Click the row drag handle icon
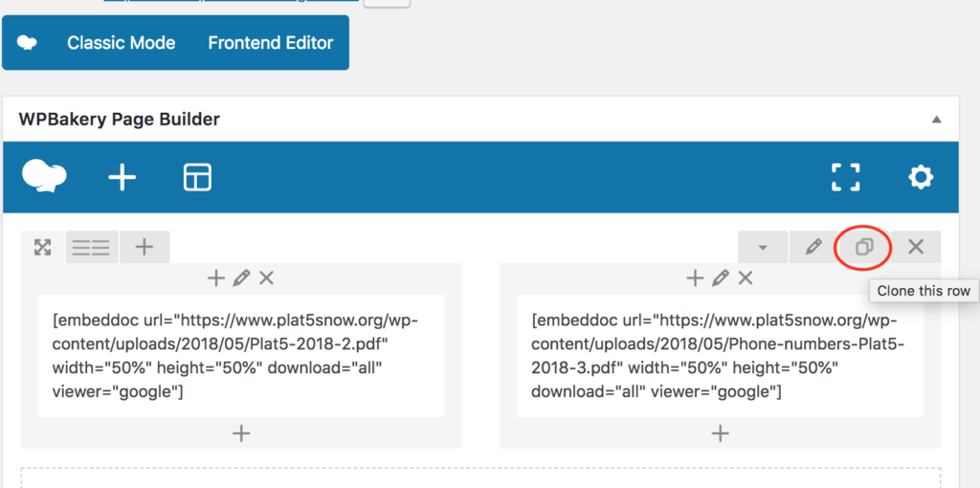980x488 pixels. tap(42, 248)
